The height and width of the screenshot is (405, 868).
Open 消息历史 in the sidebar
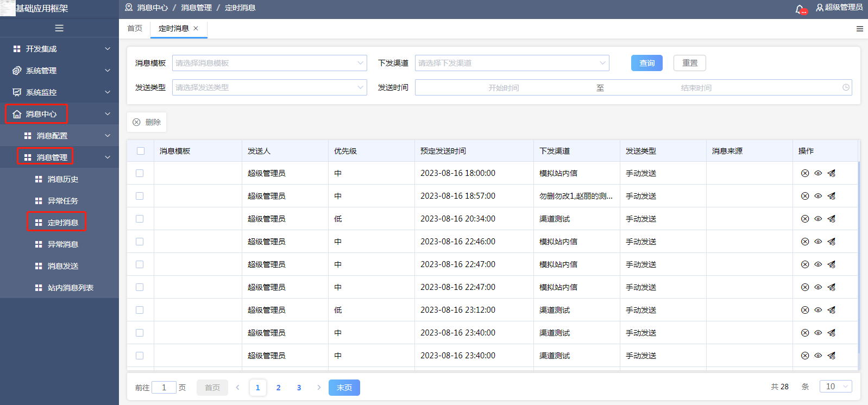click(63, 179)
